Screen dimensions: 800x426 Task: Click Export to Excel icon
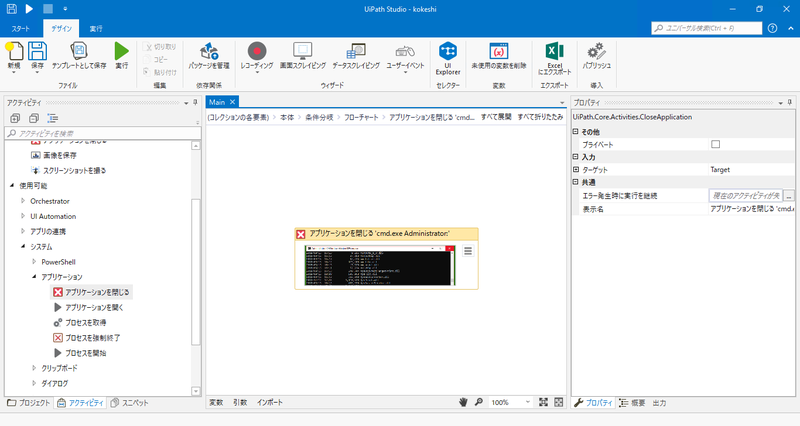click(x=555, y=52)
